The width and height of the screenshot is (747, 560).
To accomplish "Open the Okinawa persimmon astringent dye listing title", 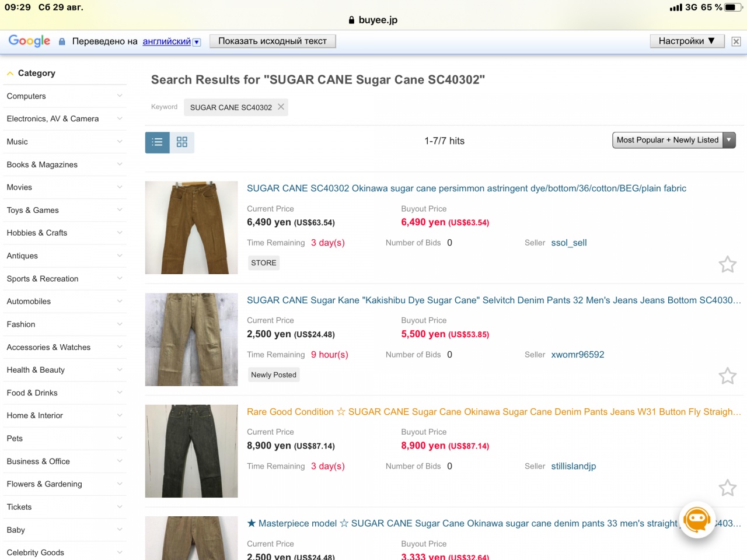I will 466,188.
